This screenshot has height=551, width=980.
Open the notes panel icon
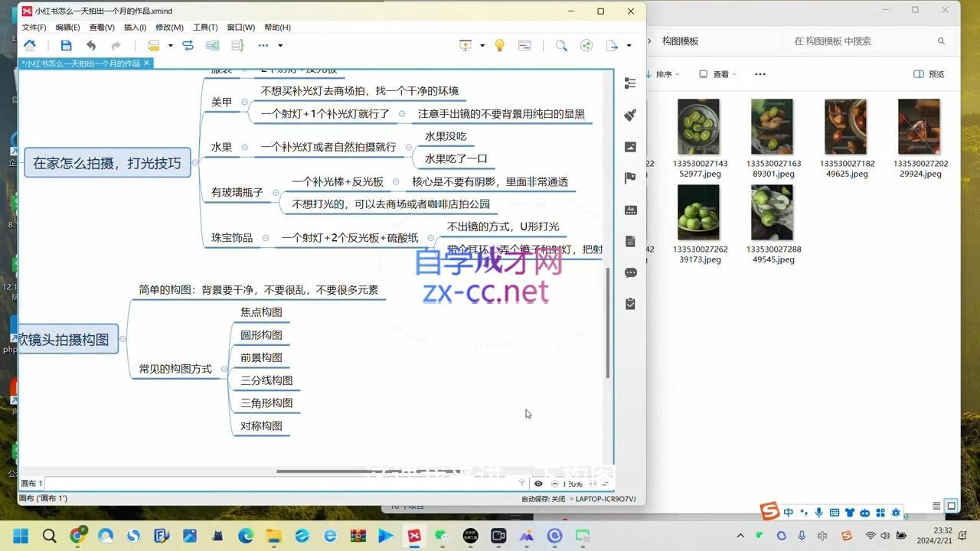coord(629,241)
